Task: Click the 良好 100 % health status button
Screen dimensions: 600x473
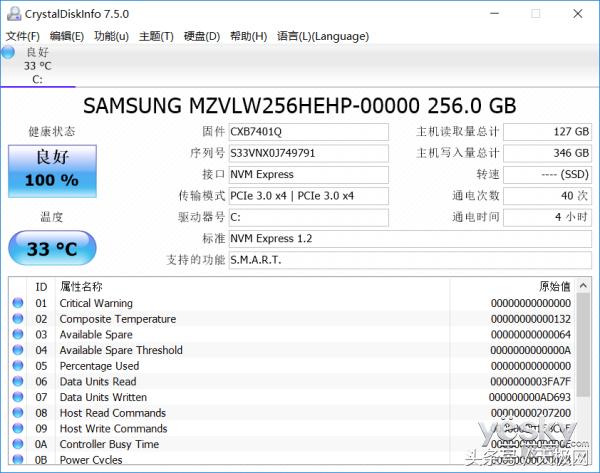Action: coord(52,171)
